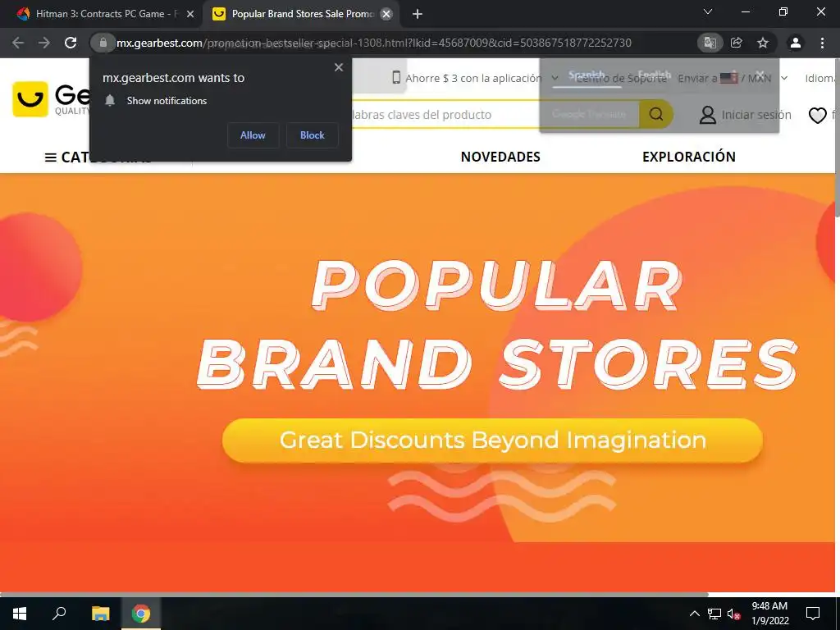Open the Idioma language selector
The width and height of the screenshot is (840, 630).
tap(821, 79)
